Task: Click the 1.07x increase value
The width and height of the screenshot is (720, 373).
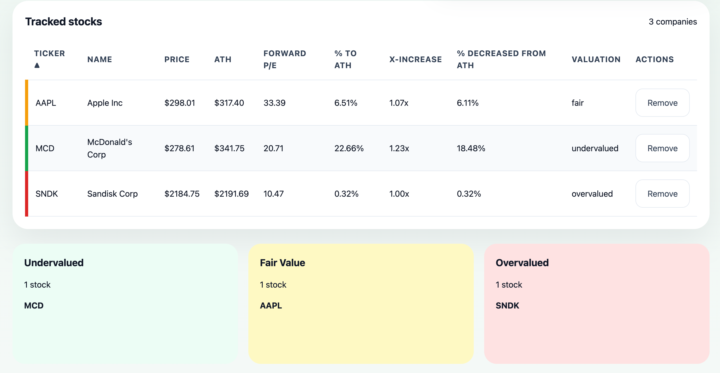Action: tap(399, 103)
